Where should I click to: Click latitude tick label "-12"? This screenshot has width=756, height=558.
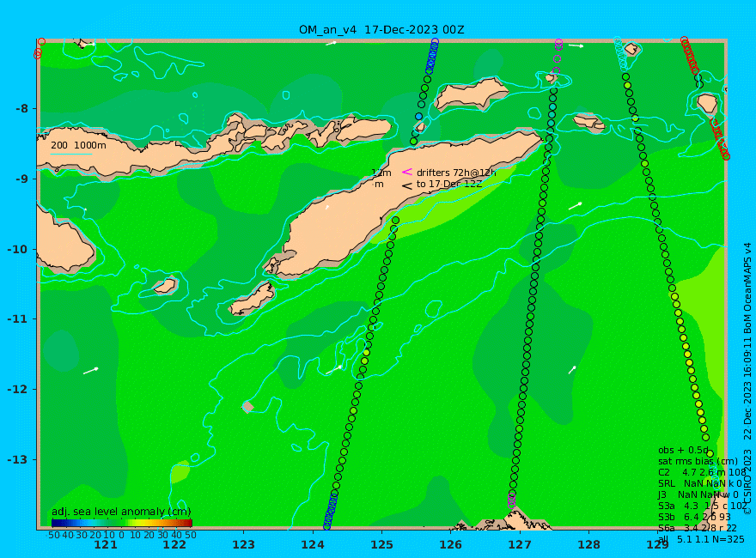click(x=18, y=390)
